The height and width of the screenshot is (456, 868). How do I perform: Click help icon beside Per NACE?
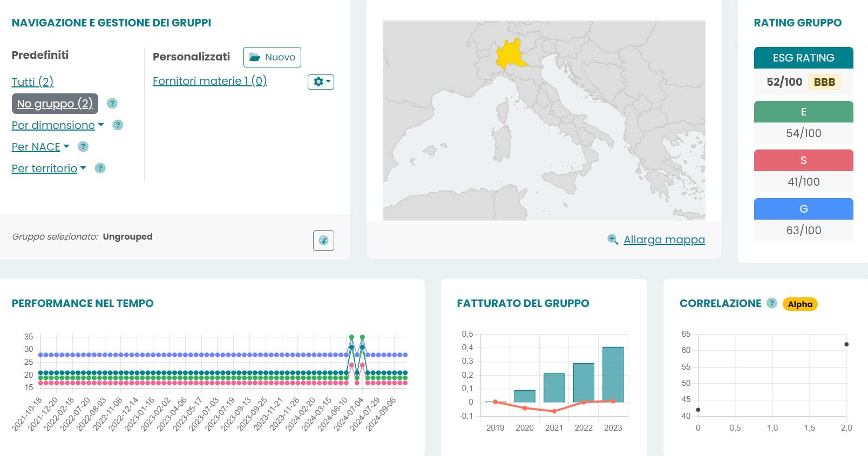pos(83,146)
